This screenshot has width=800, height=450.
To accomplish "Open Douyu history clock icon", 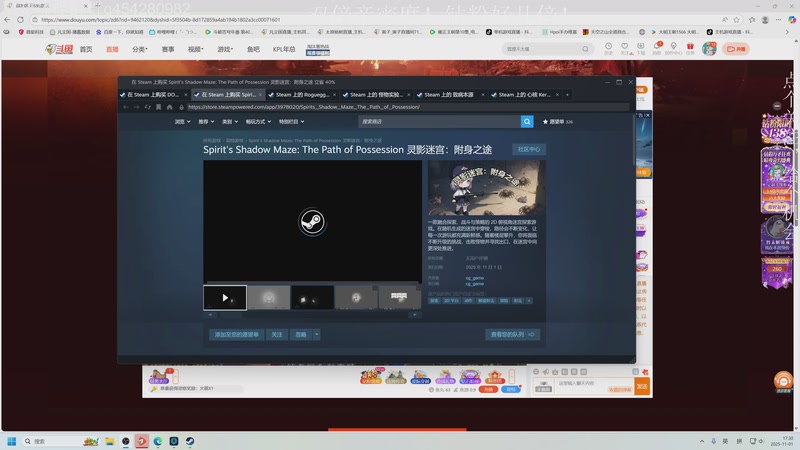I will point(608,48).
